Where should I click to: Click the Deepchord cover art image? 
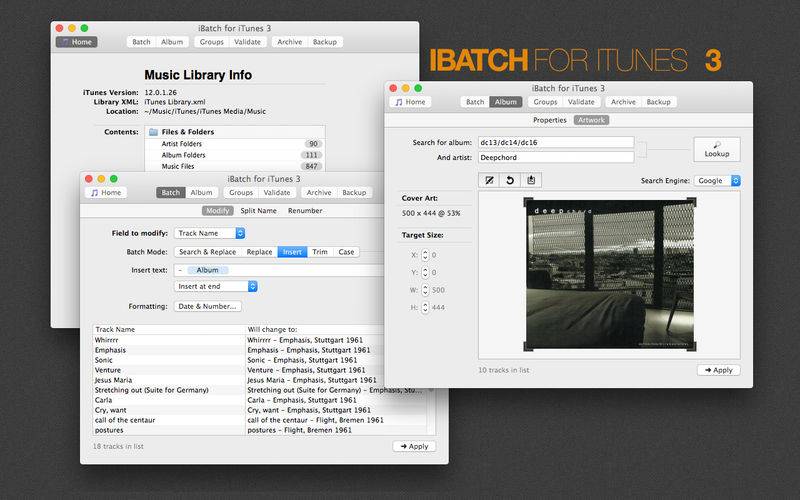coord(610,274)
